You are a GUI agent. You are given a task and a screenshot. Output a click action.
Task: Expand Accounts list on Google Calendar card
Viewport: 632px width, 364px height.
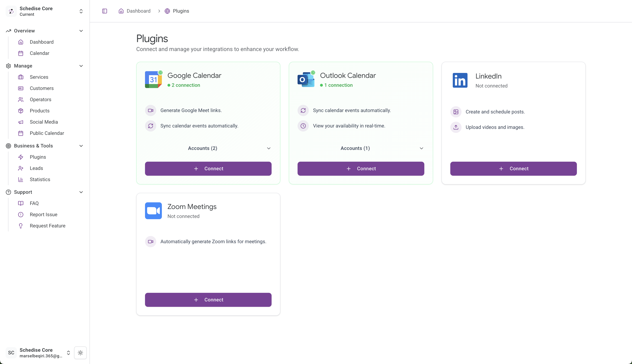[269, 148]
